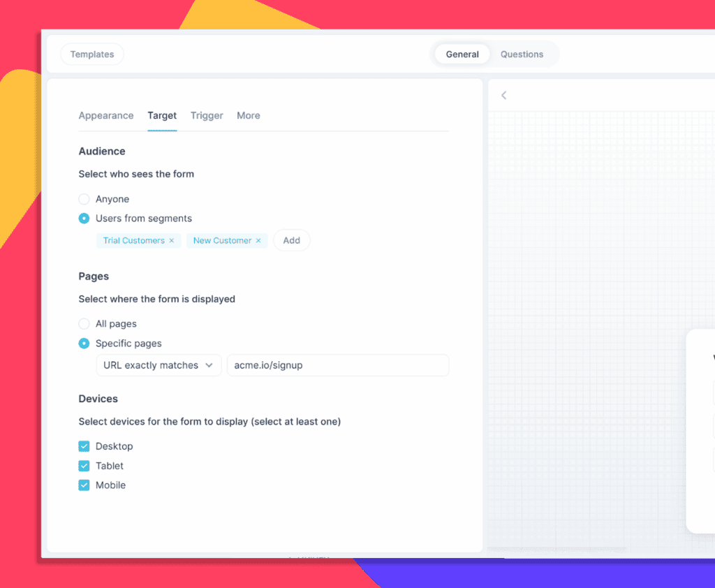Select the General section toggle
Screen dimensions: 715x588
(462, 54)
